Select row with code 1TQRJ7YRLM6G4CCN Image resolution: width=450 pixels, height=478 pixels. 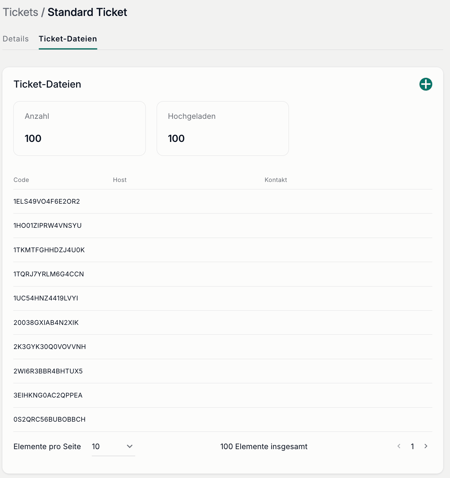click(x=223, y=274)
